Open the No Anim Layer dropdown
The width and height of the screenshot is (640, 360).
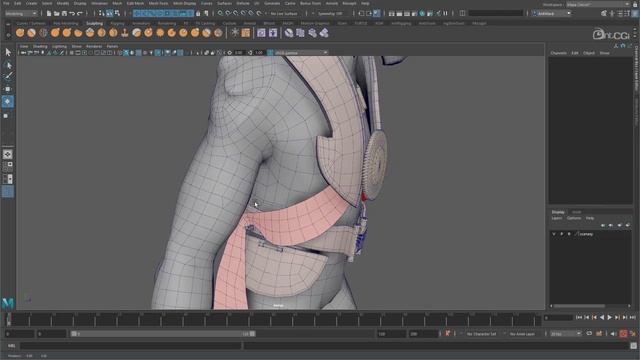[x=522, y=334]
